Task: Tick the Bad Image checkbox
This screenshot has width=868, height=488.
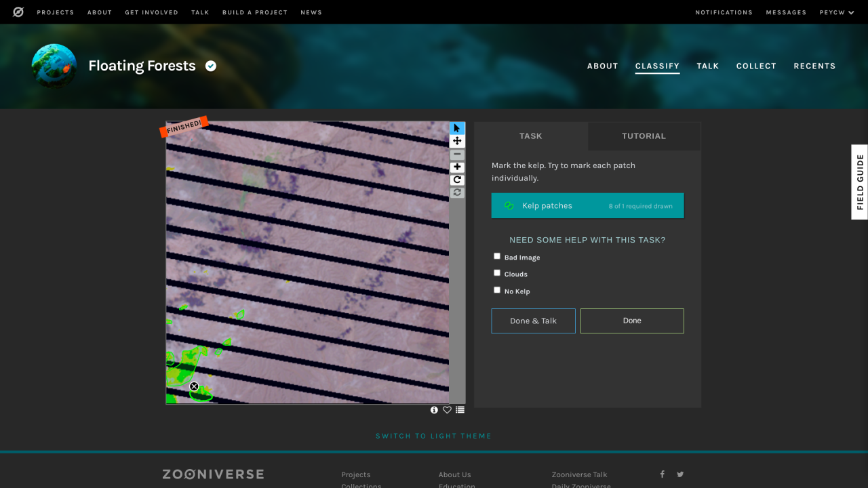Action: click(497, 256)
